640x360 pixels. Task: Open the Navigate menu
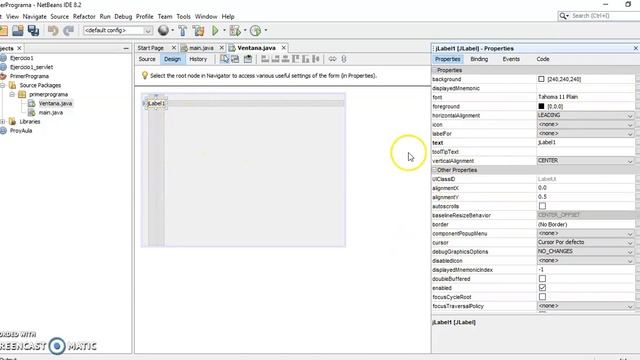click(34, 17)
